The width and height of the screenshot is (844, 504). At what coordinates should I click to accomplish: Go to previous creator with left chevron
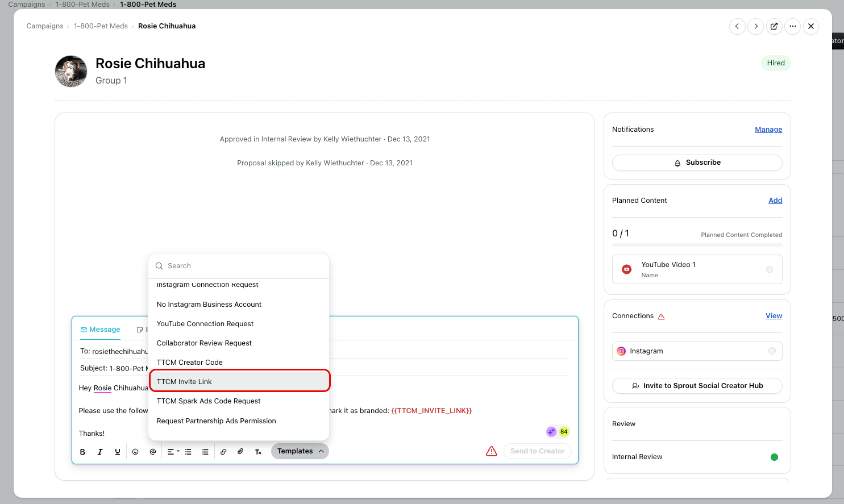737,26
